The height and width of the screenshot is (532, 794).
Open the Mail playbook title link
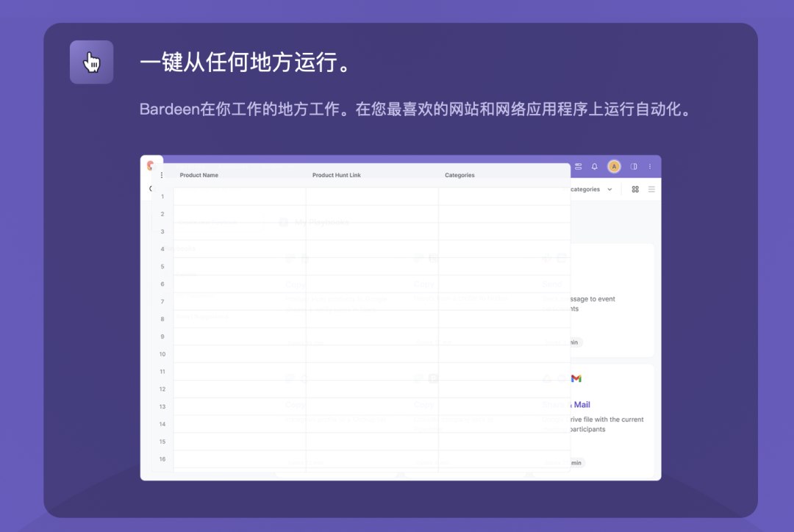click(x=582, y=404)
